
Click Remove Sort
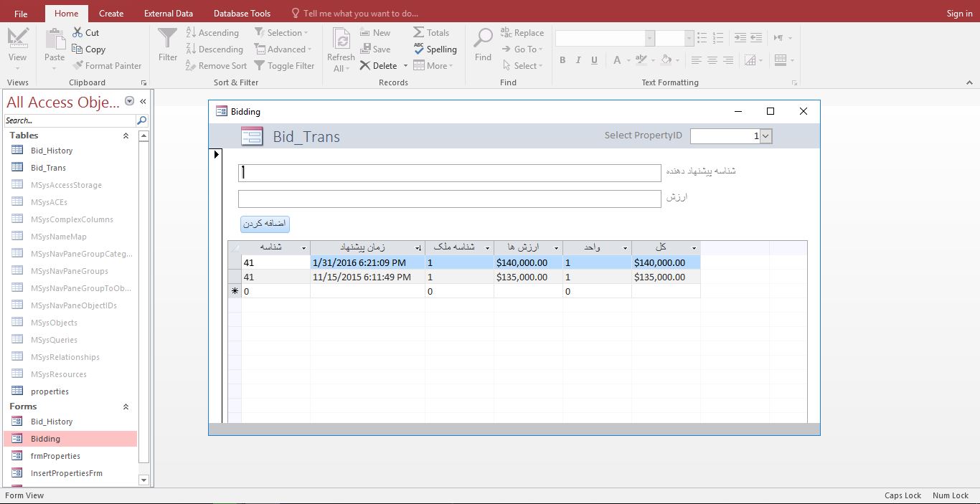point(216,66)
